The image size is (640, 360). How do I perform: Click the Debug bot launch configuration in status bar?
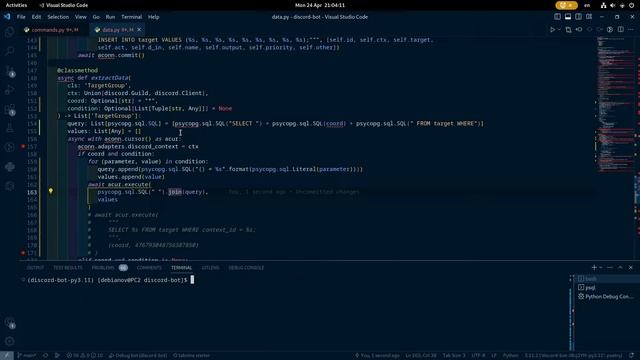(x=138, y=356)
